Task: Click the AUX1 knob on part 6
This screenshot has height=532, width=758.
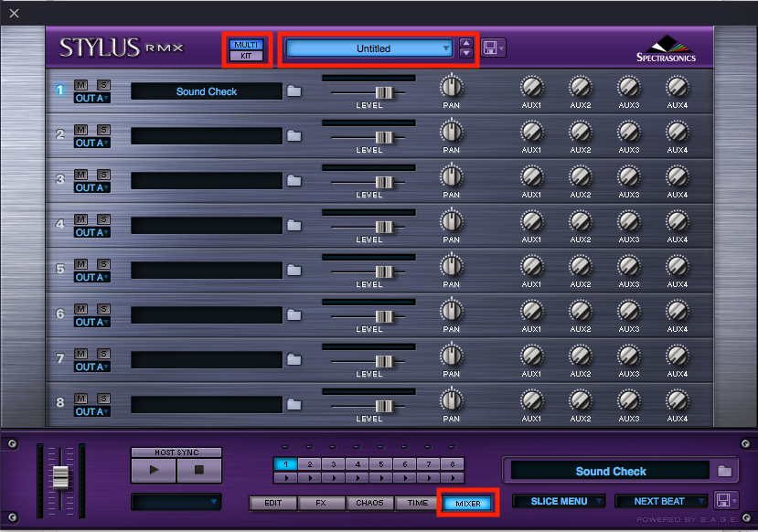Action: 532,311
